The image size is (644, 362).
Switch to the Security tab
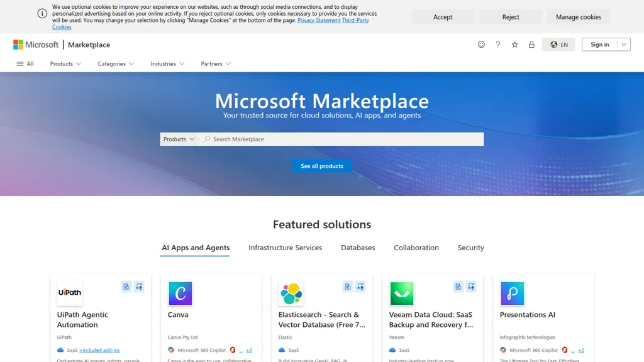470,248
